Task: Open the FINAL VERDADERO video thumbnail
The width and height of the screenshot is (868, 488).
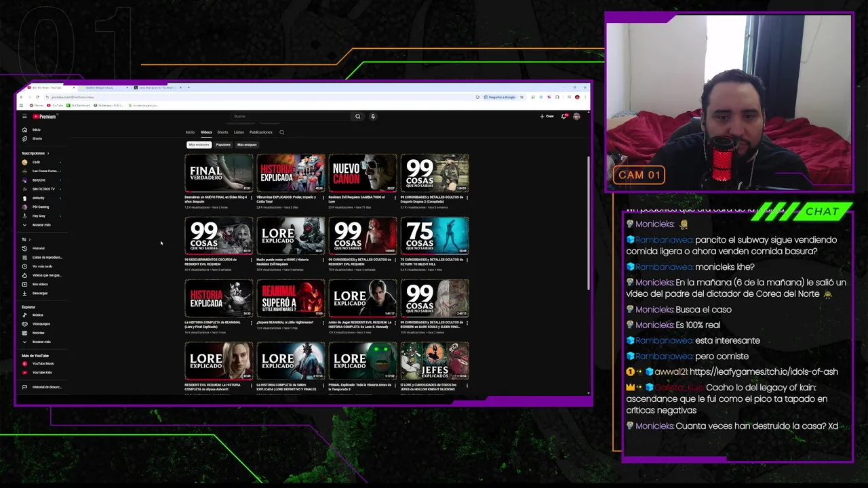Action: [x=218, y=173]
